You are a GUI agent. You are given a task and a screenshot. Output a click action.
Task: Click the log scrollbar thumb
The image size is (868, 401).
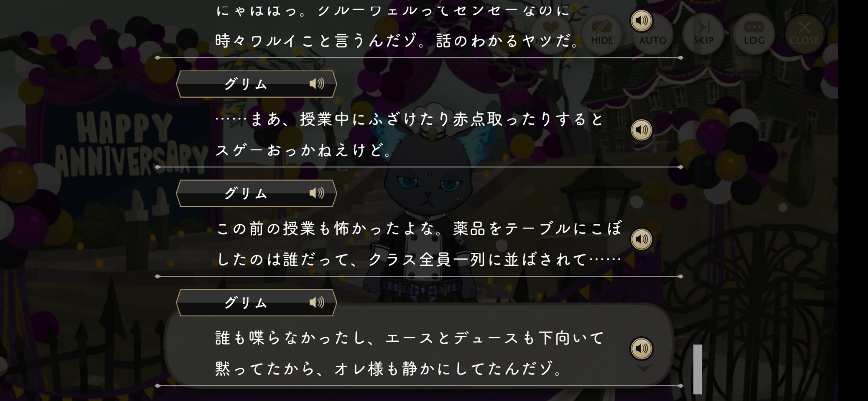[697, 369]
